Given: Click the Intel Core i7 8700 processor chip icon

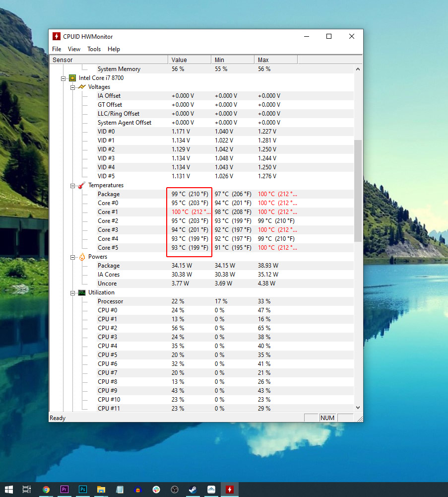Looking at the screenshot, I should point(72,78).
